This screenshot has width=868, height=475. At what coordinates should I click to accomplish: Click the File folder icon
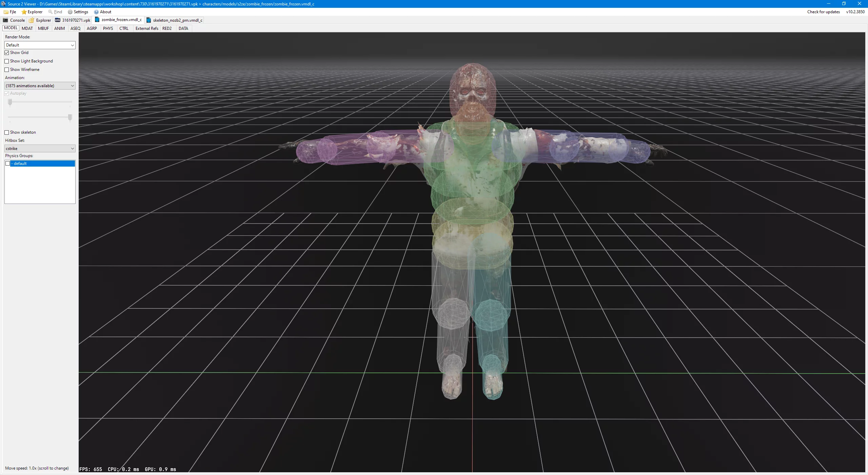6,12
